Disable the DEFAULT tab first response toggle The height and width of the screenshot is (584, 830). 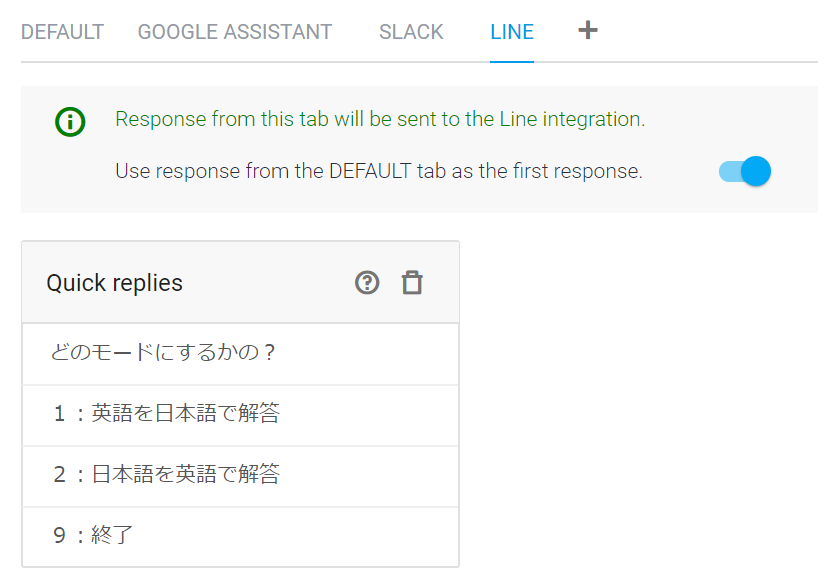(x=745, y=171)
